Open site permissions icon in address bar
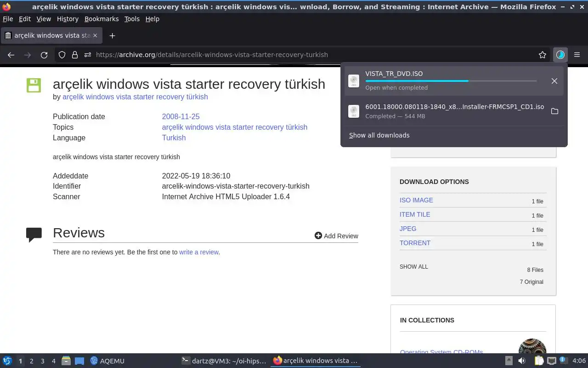The width and height of the screenshot is (588, 368). (x=88, y=55)
